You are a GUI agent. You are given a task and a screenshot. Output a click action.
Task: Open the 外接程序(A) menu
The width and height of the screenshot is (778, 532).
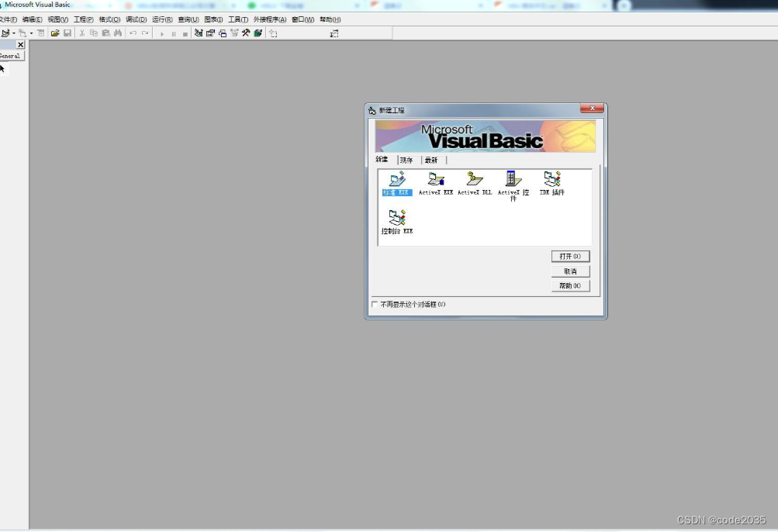pos(270,19)
